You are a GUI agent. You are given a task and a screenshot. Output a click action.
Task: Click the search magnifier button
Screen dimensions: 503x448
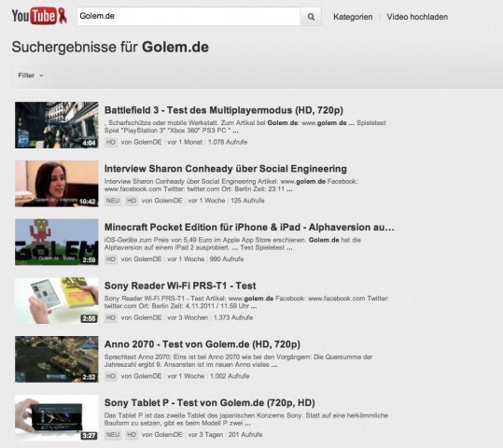(311, 17)
